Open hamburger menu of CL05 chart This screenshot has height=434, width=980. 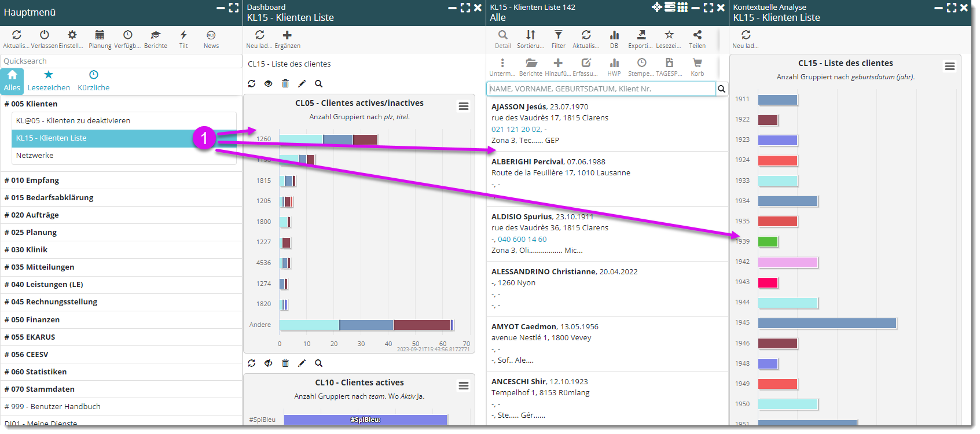click(x=464, y=106)
